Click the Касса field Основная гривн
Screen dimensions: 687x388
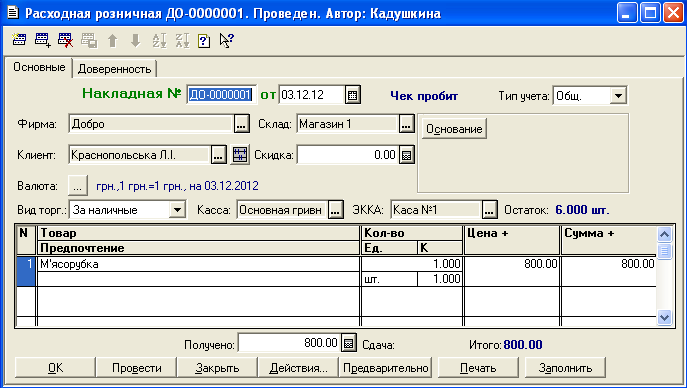[282, 210]
